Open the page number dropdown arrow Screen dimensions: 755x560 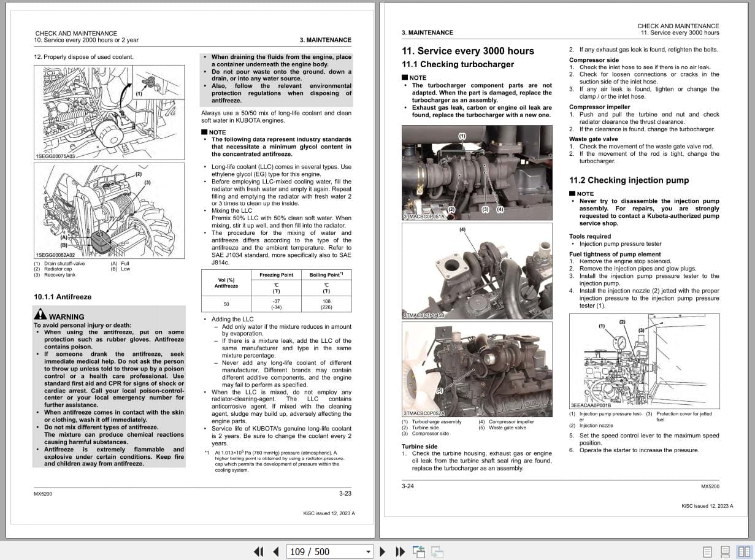(368, 551)
